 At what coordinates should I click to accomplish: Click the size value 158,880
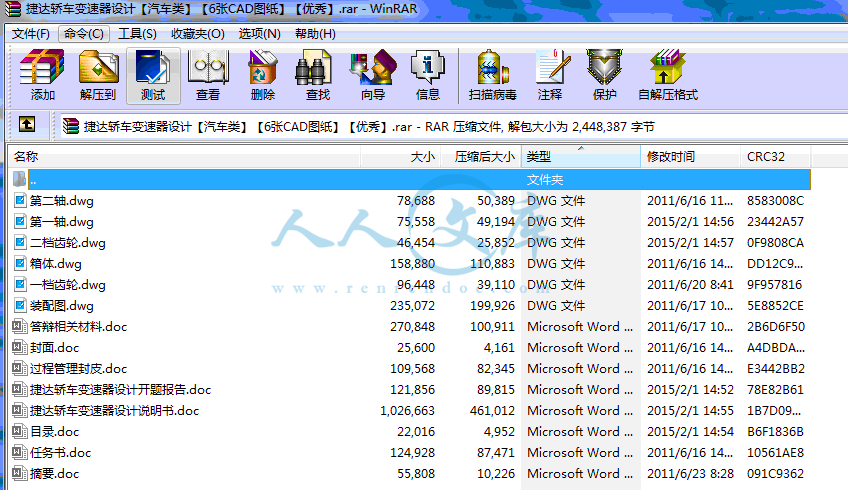pos(413,264)
